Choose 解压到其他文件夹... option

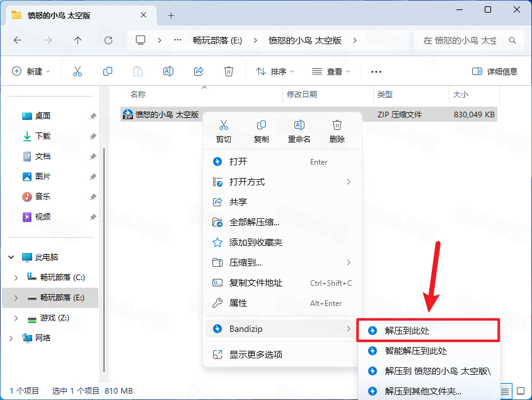pyautogui.click(x=429, y=391)
